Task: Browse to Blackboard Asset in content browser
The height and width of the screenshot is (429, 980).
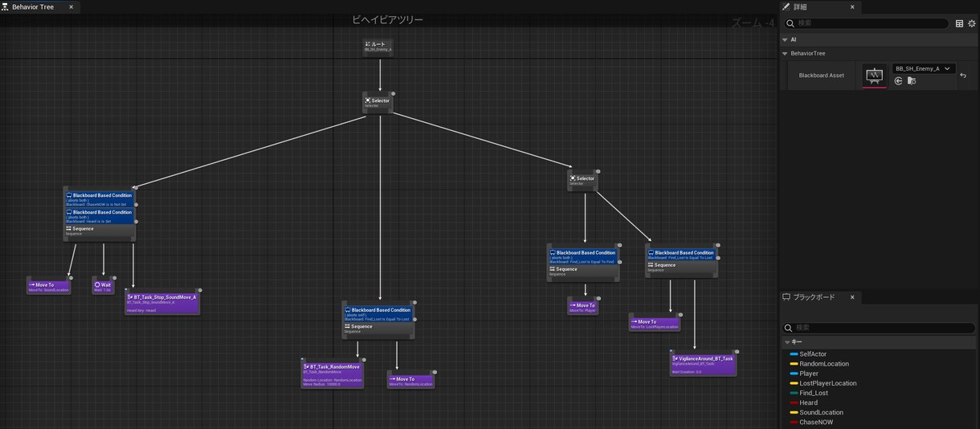Action: tap(912, 81)
